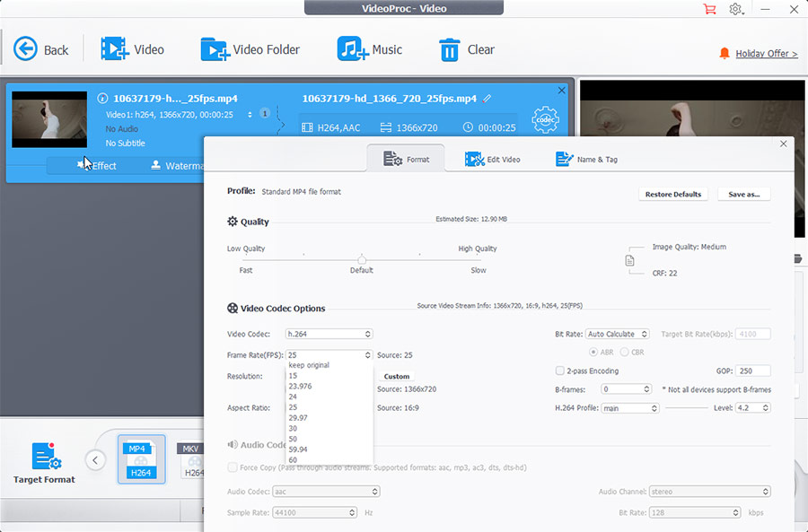Toggle the Force Copy checkbox

pyautogui.click(x=233, y=467)
